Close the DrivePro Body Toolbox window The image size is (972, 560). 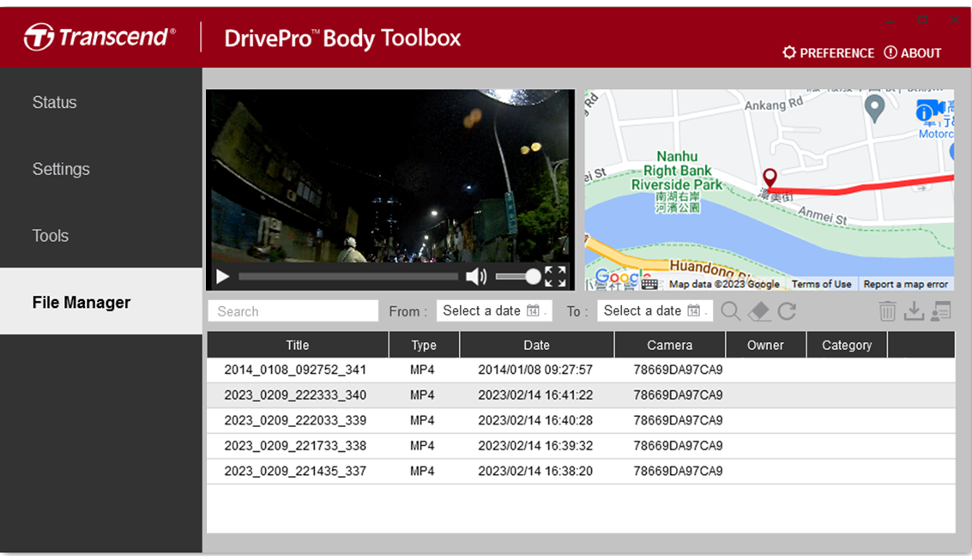(955, 21)
